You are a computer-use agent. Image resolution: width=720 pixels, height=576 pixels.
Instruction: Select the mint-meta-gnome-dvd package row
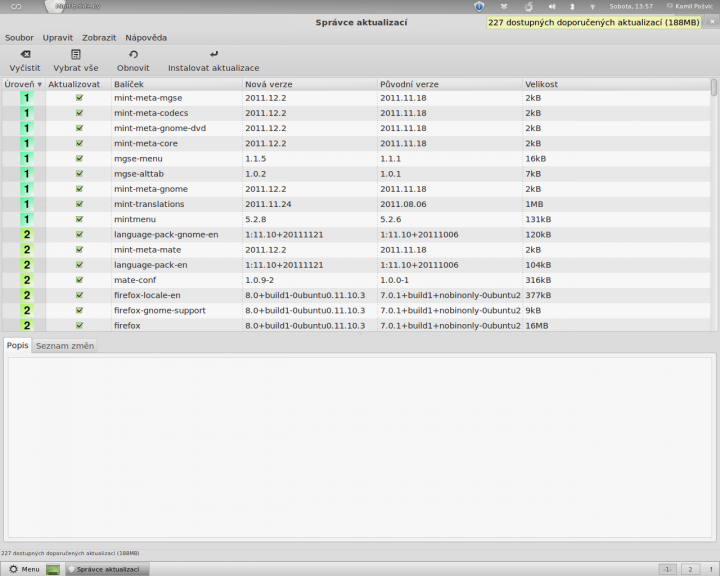click(356, 128)
